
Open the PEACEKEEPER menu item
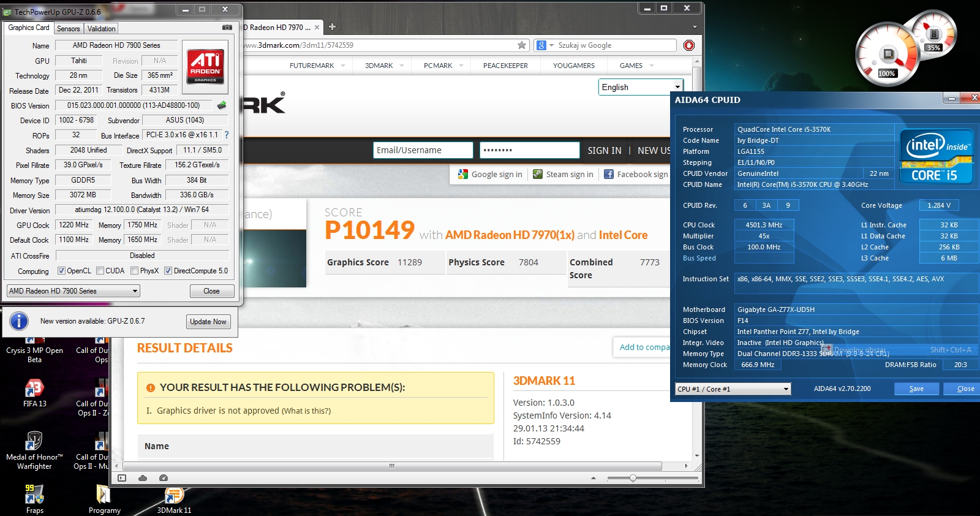(x=505, y=66)
